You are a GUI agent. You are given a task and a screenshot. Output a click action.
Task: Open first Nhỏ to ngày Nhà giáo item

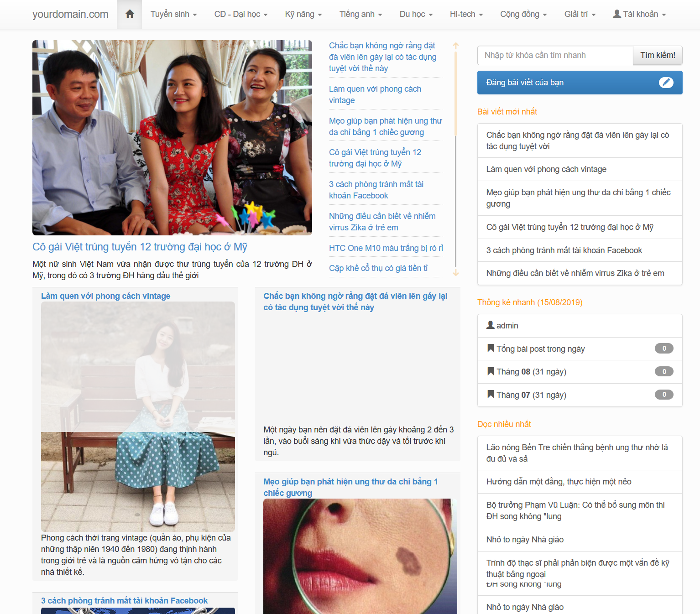pos(580,540)
